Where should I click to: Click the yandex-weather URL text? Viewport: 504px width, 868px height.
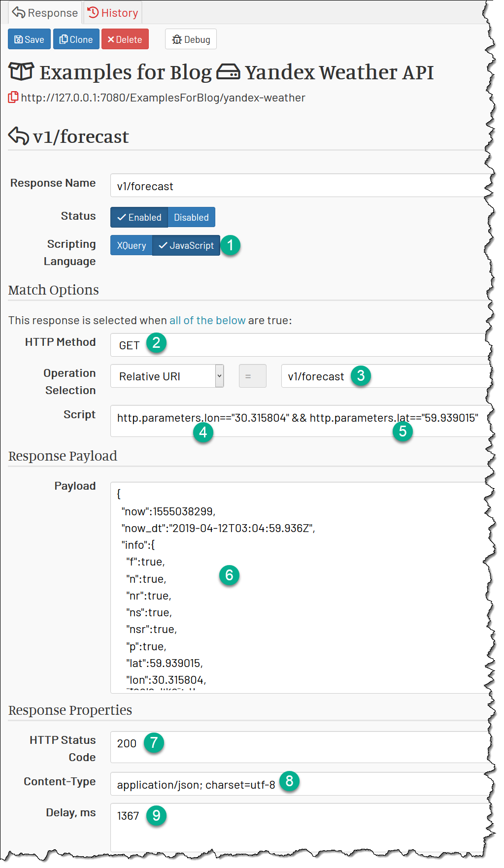pyautogui.click(x=163, y=98)
